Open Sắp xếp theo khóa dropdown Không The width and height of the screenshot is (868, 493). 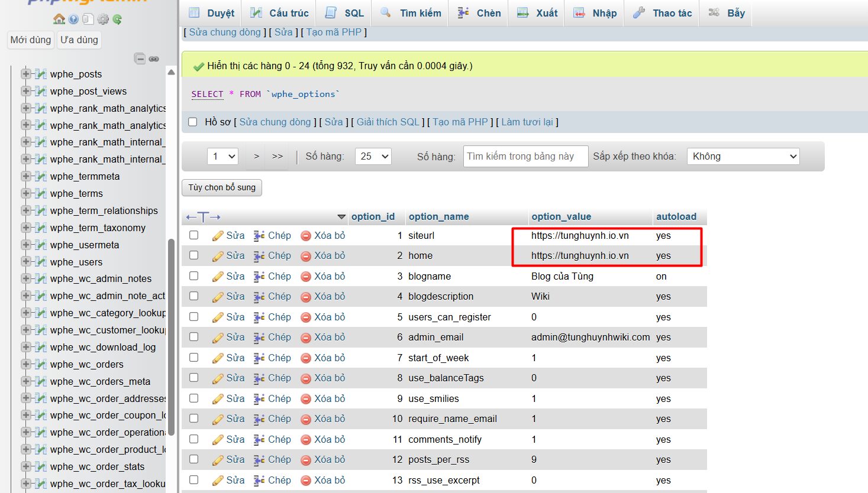[743, 156]
